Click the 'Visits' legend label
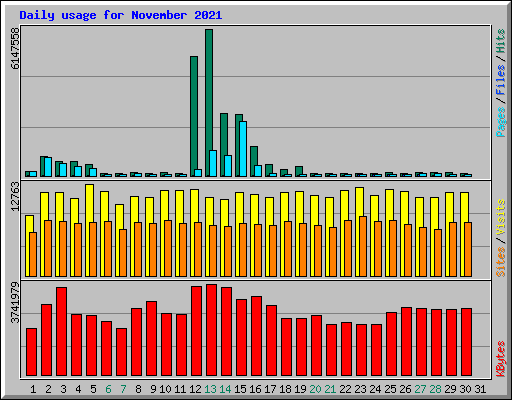The height and width of the screenshot is (400, 512). [x=500, y=218]
